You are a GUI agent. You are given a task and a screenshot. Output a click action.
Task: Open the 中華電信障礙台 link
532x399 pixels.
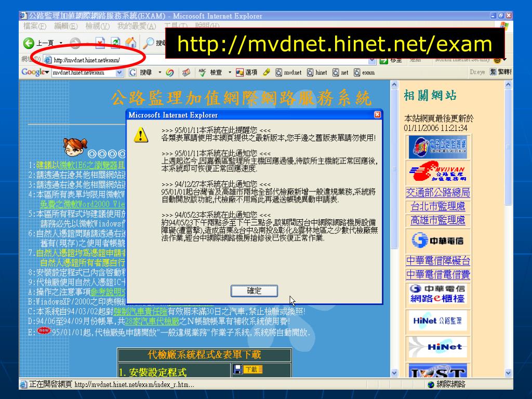(x=437, y=261)
